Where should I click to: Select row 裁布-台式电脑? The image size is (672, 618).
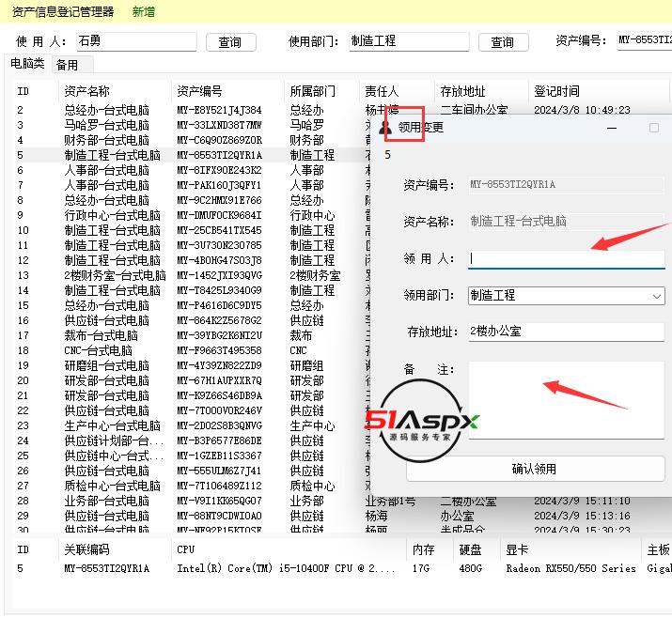tap(102, 335)
